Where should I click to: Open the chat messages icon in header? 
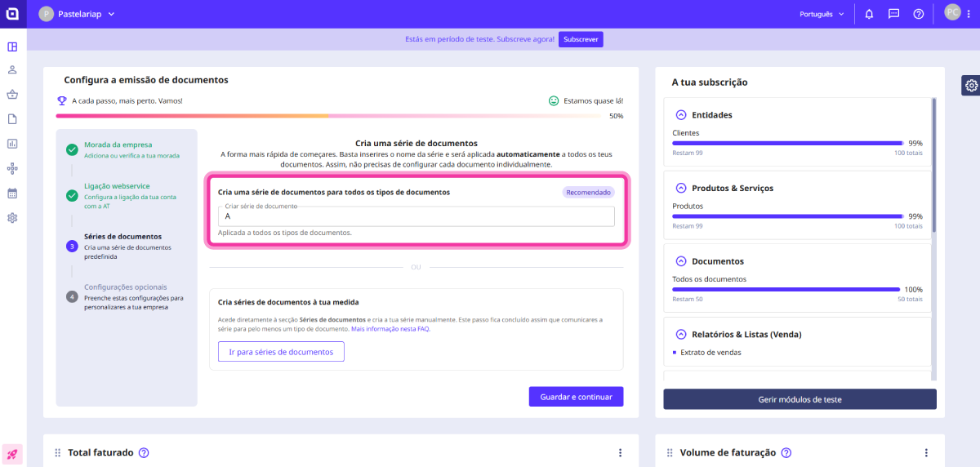893,14
